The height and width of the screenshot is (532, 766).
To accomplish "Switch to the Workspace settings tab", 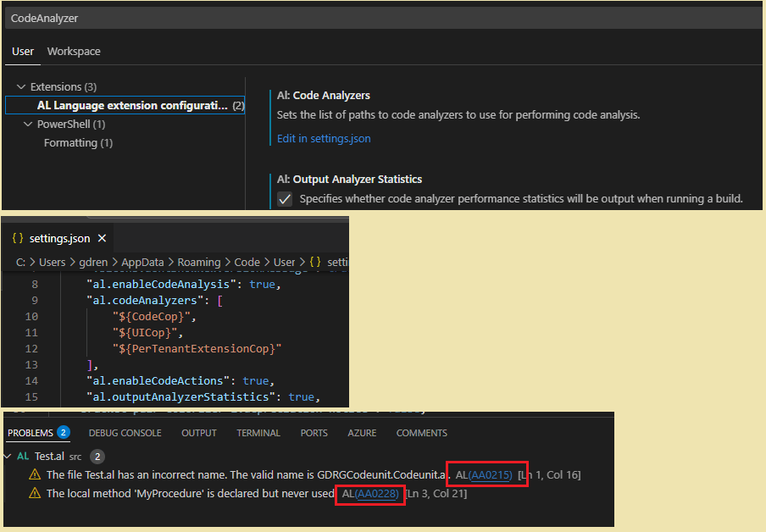I will pos(74,52).
